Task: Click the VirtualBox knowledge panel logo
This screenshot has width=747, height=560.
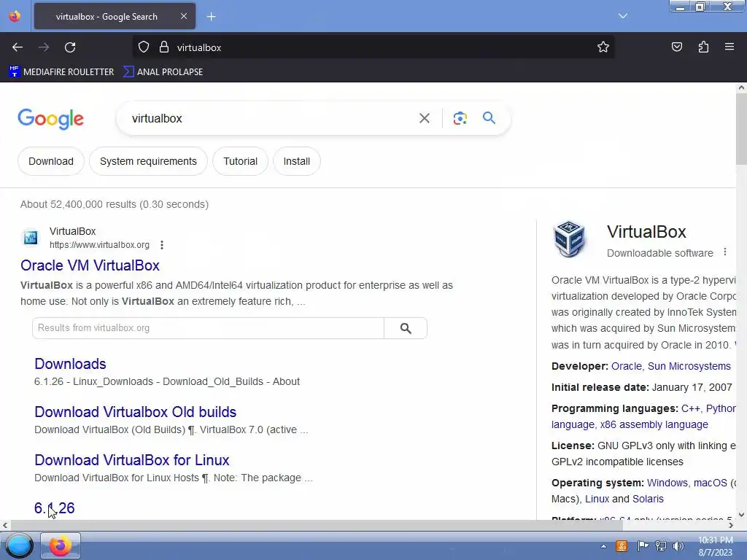Action: pos(569,238)
